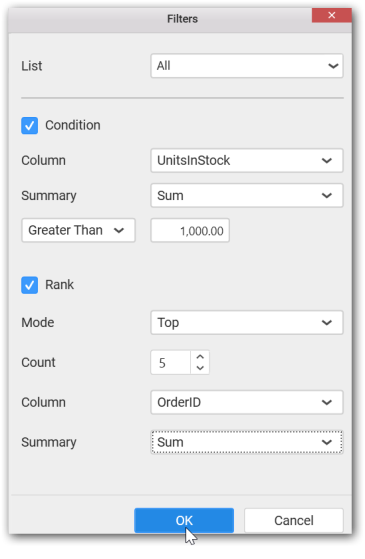Disable the Rank checkbox

click(x=29, y=285)
